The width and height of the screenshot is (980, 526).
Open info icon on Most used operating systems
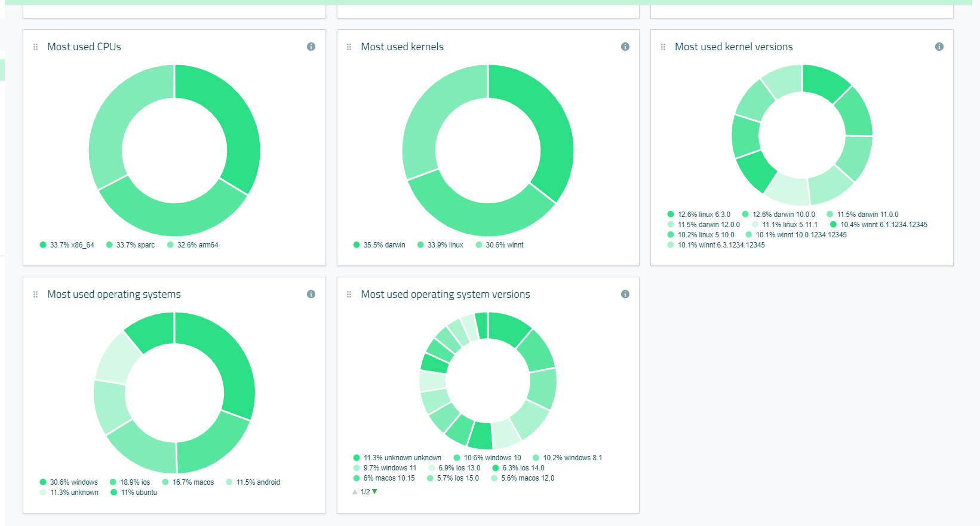coord(311,294)
